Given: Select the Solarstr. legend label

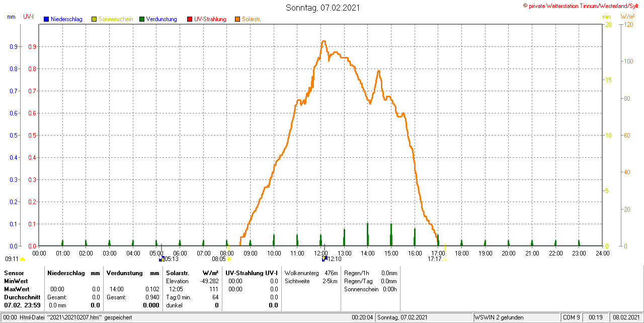Looking at the screenshot, I should [x=252, y=19].
